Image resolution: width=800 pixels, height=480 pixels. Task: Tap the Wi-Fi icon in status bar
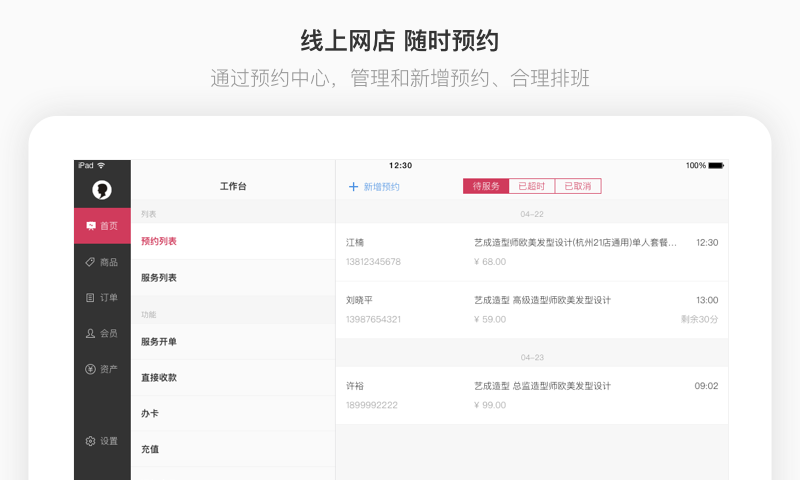pos(101,165)
